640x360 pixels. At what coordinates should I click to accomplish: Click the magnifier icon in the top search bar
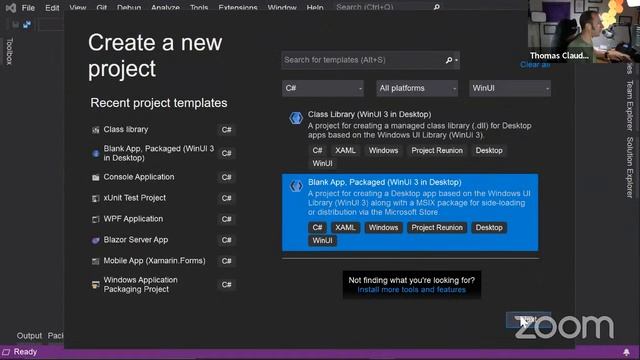(x=436, y=7)
